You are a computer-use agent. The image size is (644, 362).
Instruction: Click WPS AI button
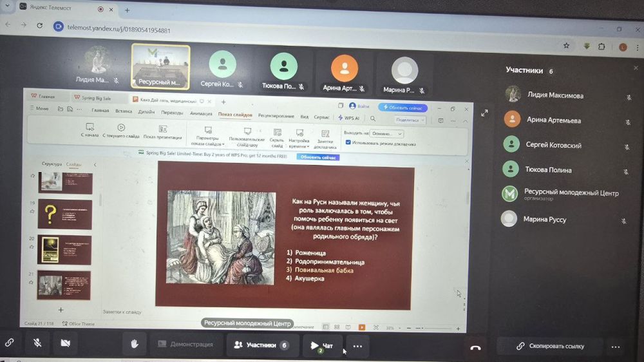(x=348, y=118)
